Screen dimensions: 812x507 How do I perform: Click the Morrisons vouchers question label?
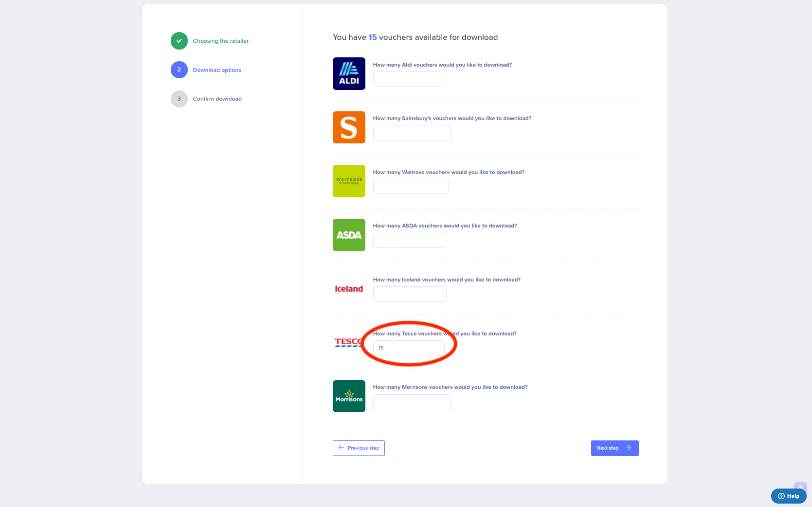coord(450,387)
